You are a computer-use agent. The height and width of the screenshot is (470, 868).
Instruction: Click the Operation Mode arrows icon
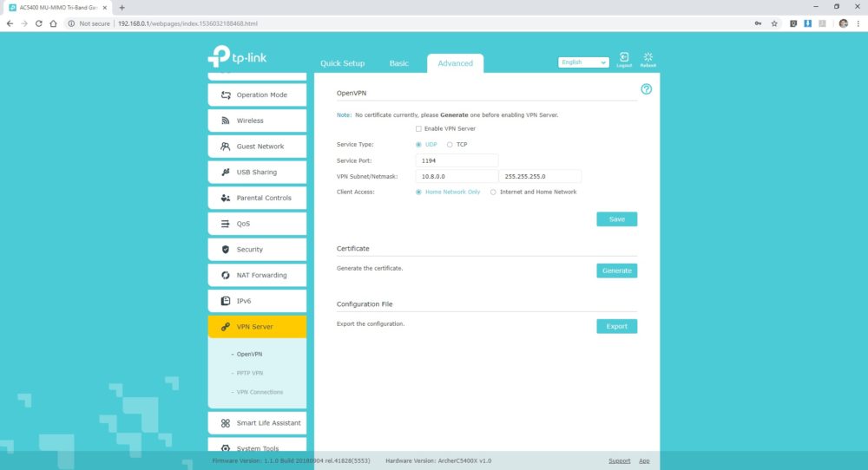tap(226, 95)
